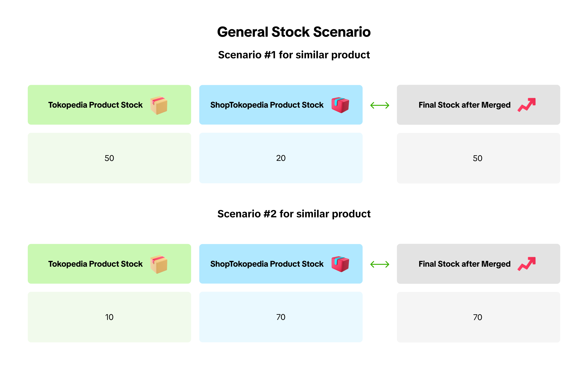Click the final merged stock value 50
Screen dimensions: 588x369
pos(477,159)
